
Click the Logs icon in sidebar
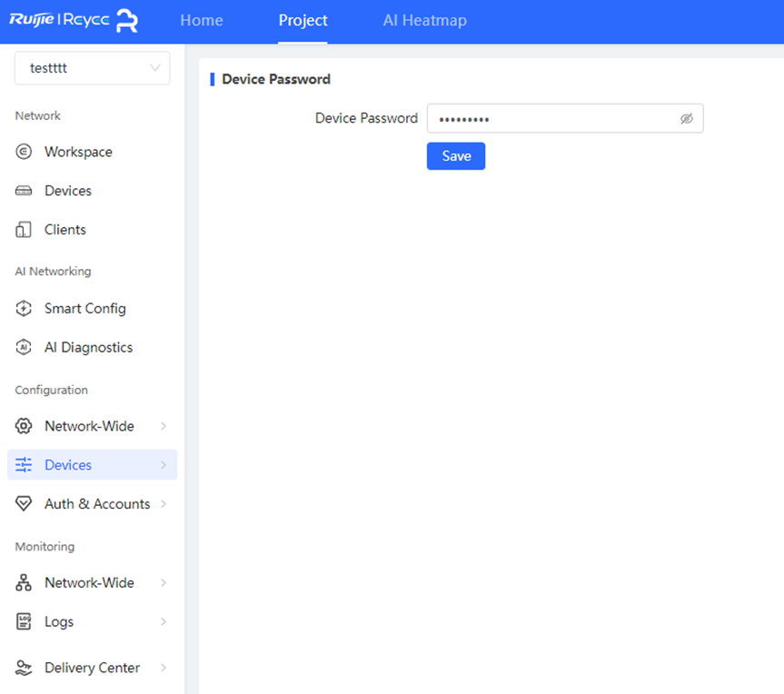tap(25, 622)
